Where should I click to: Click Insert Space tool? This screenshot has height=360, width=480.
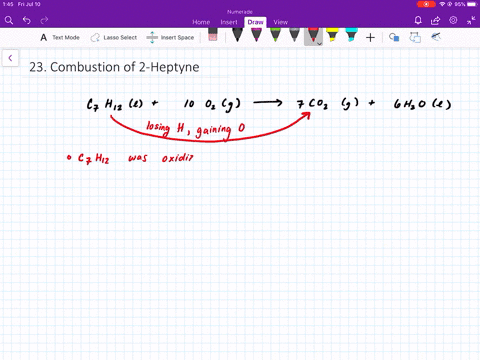coord(170,37)
